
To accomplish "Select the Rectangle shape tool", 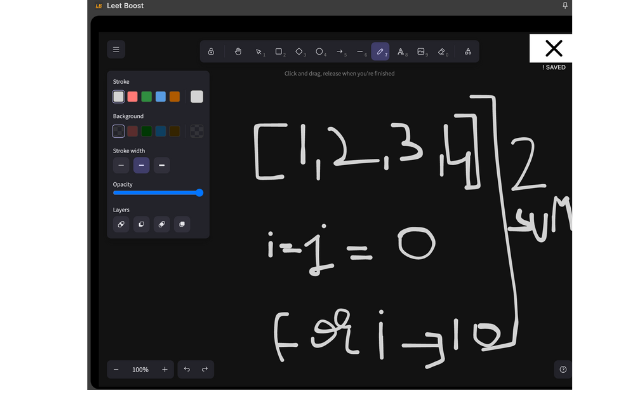I will [x=279, y=52].
